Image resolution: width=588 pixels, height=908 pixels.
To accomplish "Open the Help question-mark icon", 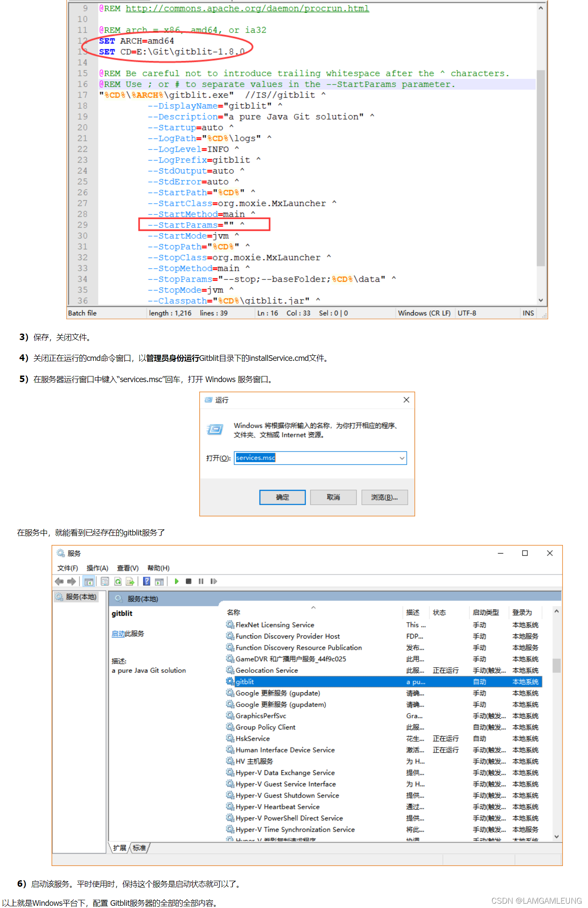I will tap(147, 581).
